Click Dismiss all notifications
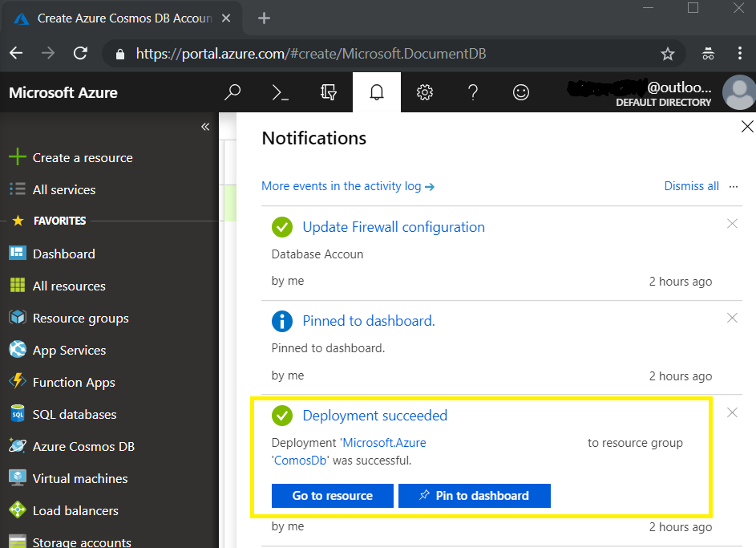The image size is (756, 548). tap(691, 185)
